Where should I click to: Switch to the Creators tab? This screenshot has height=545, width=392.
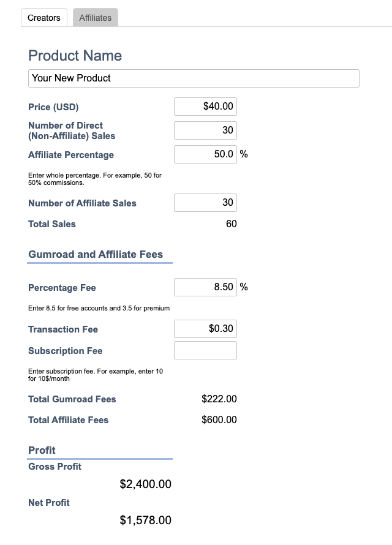[44, 18]
